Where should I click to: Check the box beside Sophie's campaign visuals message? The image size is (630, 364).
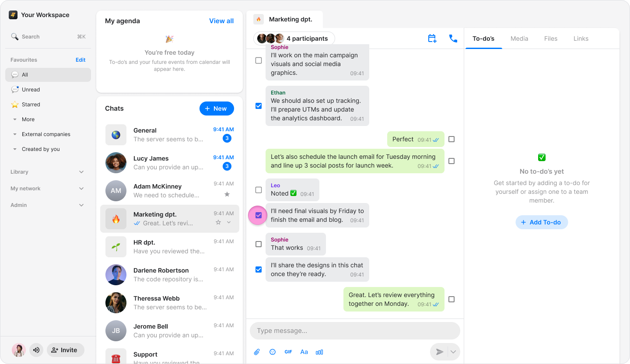pos(259,60)
